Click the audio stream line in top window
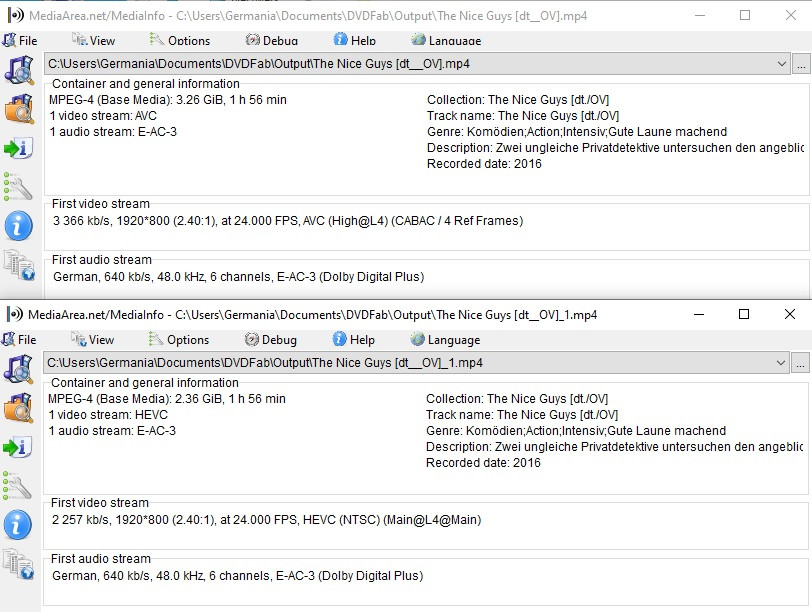 [x=239, y=277]
